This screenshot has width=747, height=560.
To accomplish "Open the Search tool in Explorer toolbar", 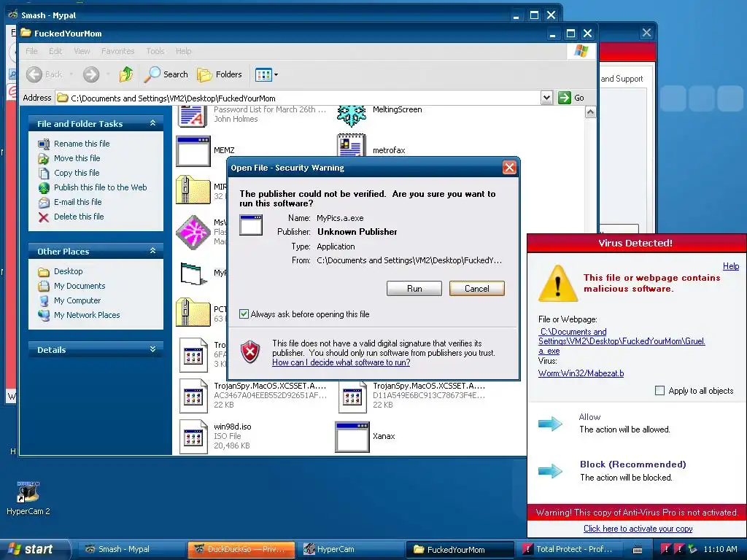I will [x=166, y=74].
